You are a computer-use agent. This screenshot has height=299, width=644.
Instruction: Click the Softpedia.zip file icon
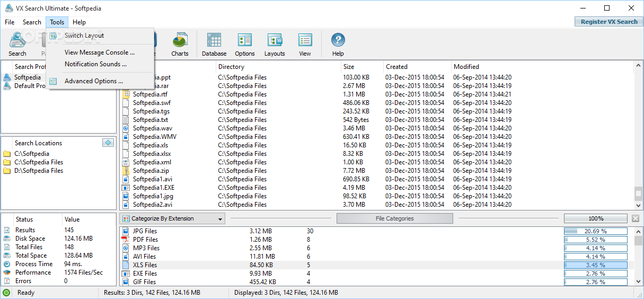pyautogui.click(x=126, y=171)
